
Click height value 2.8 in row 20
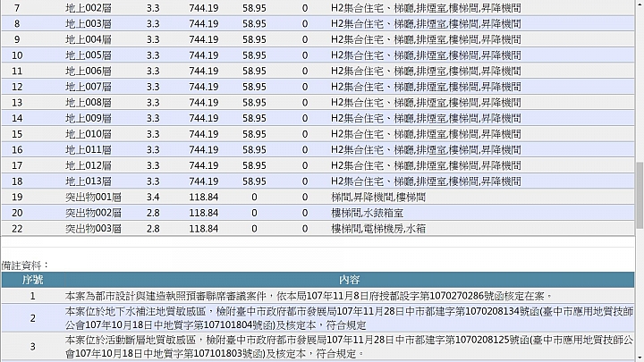pyautogui.click(x=153, y=213)
